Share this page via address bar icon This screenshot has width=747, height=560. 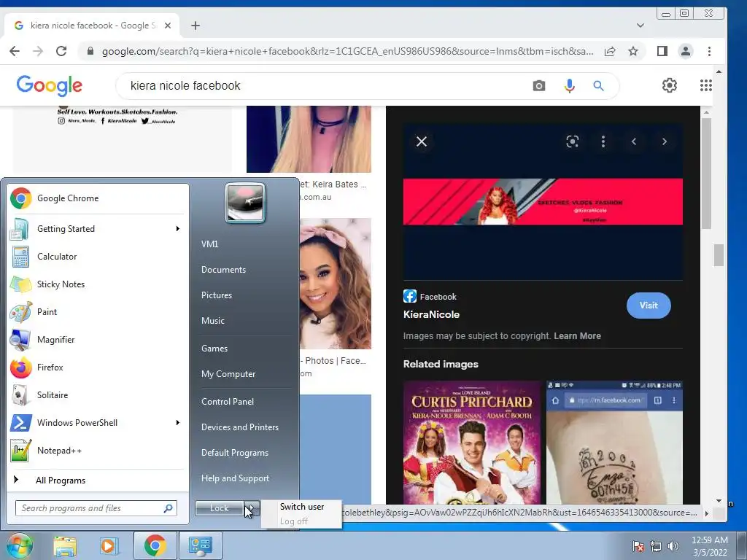coord(610,52)
